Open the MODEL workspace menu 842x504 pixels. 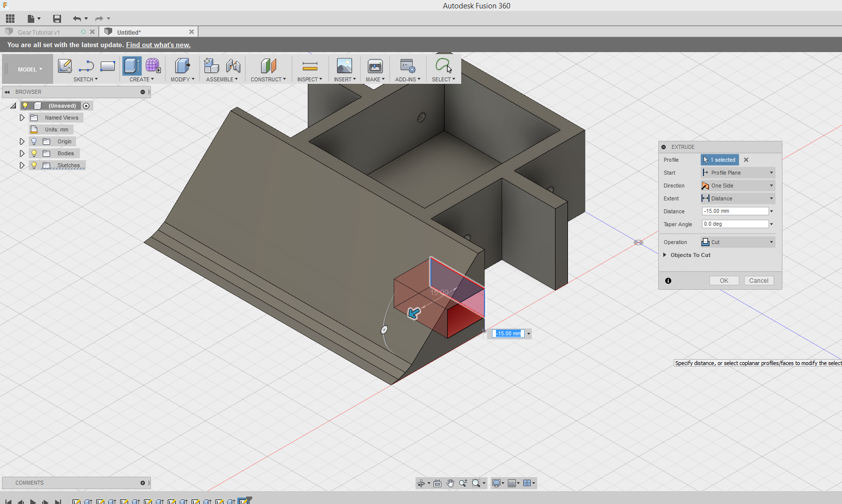pos(27,69)
